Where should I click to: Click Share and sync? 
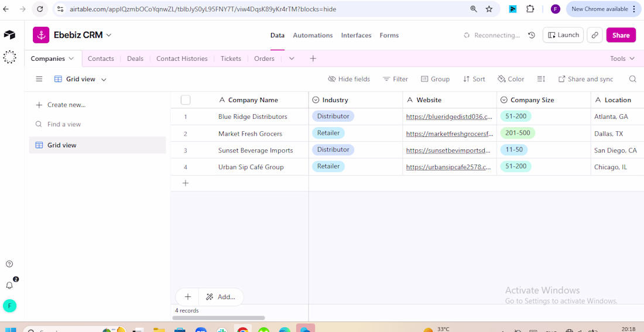coord(585,79)
